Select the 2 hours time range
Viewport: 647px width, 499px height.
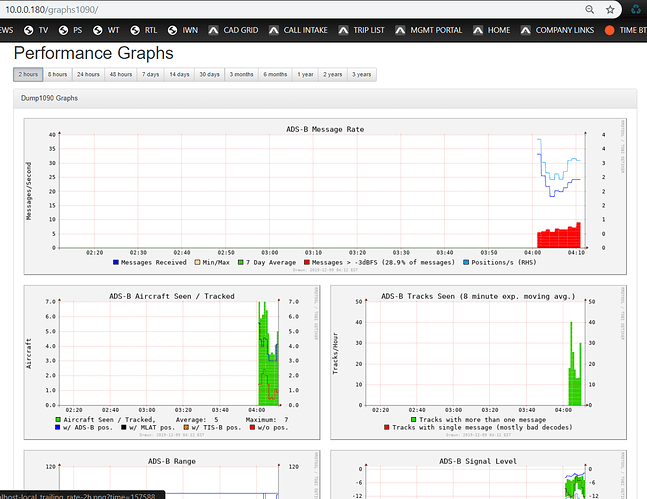coord(28,74)
